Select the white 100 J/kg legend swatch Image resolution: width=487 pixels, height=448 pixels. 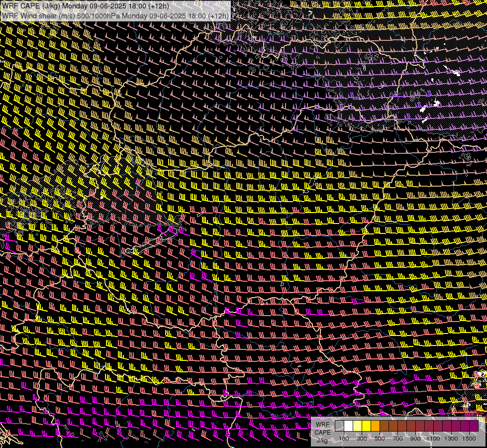(x=349, y=426)
